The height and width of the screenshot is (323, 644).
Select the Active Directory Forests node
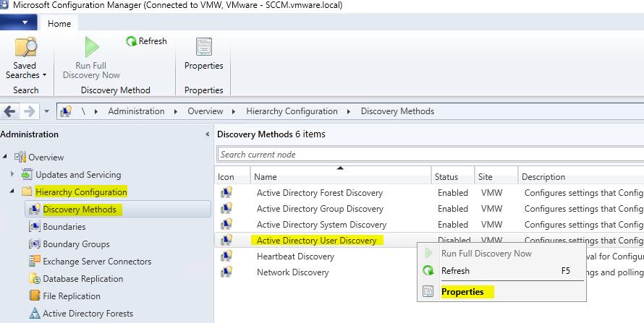88,314
